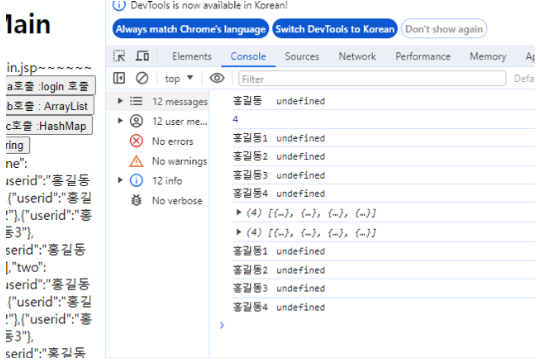
Task: Expand the 12 info group
Action: pyautogui.click(x=120, y=180)
